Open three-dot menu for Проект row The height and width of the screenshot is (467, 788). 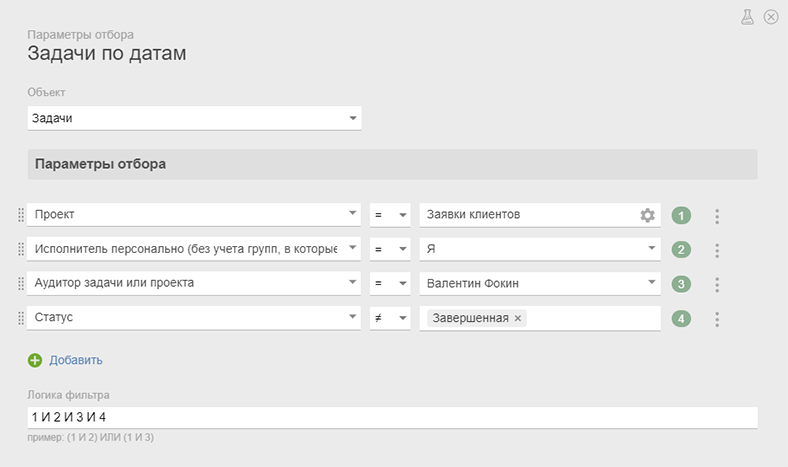pos(716,216)
